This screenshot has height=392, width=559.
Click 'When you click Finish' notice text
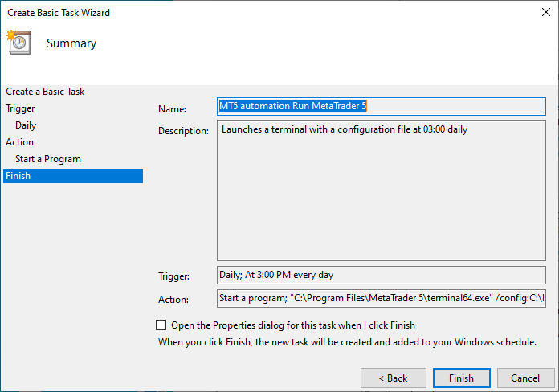tap(347, 342)
